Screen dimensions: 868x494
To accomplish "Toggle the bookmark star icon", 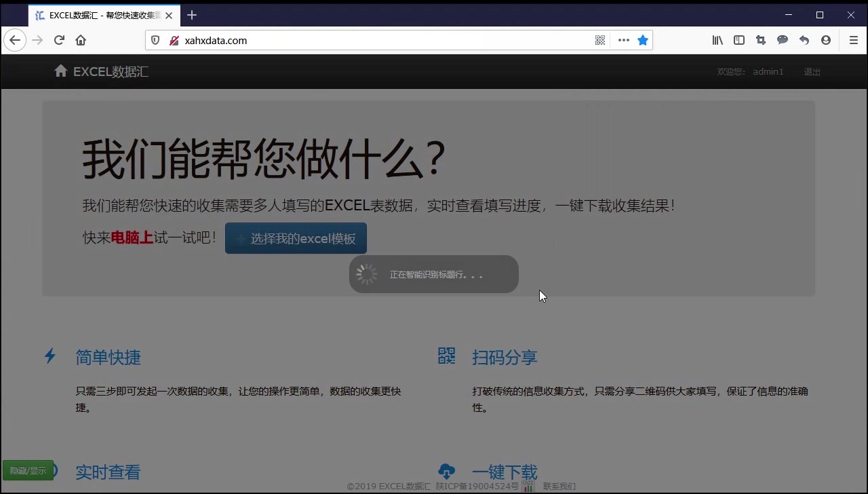I will (x=643, y=40).
